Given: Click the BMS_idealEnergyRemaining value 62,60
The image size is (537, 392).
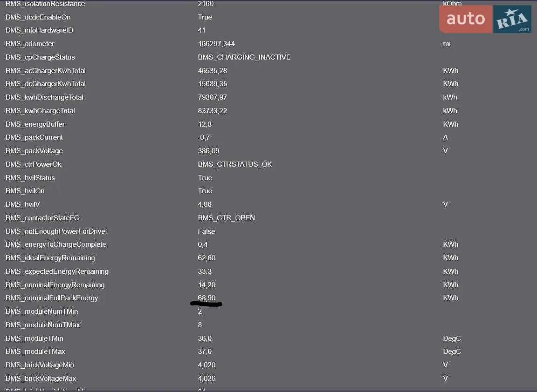Looking at the screenshot, I should 207,258.
